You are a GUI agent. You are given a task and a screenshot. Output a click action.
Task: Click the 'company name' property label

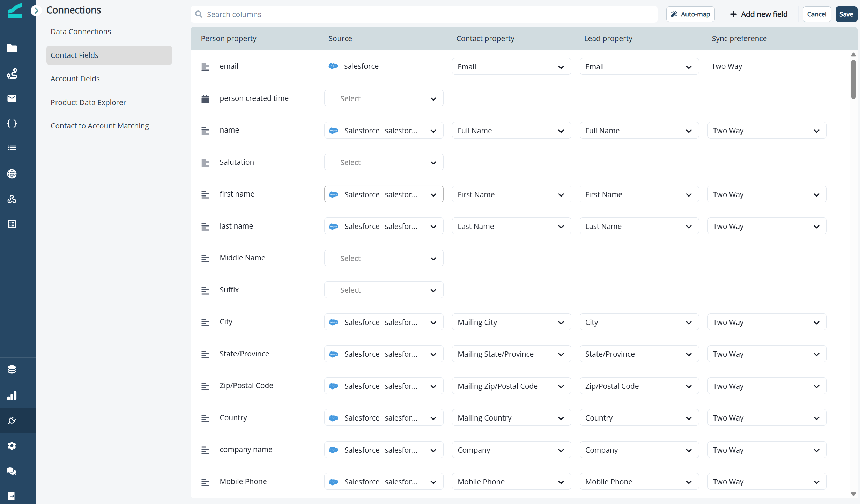246,449
